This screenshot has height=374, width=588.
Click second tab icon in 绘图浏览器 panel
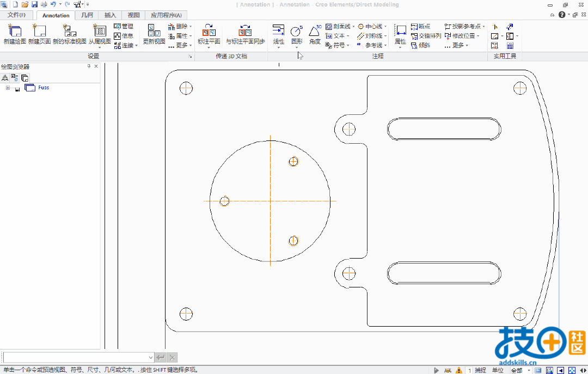(15, 78)
